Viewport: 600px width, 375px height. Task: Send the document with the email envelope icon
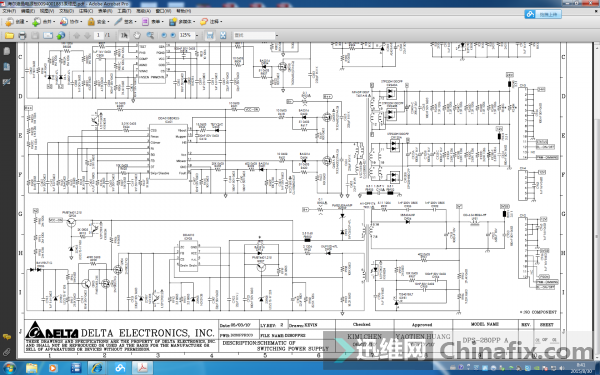(48, 36)
